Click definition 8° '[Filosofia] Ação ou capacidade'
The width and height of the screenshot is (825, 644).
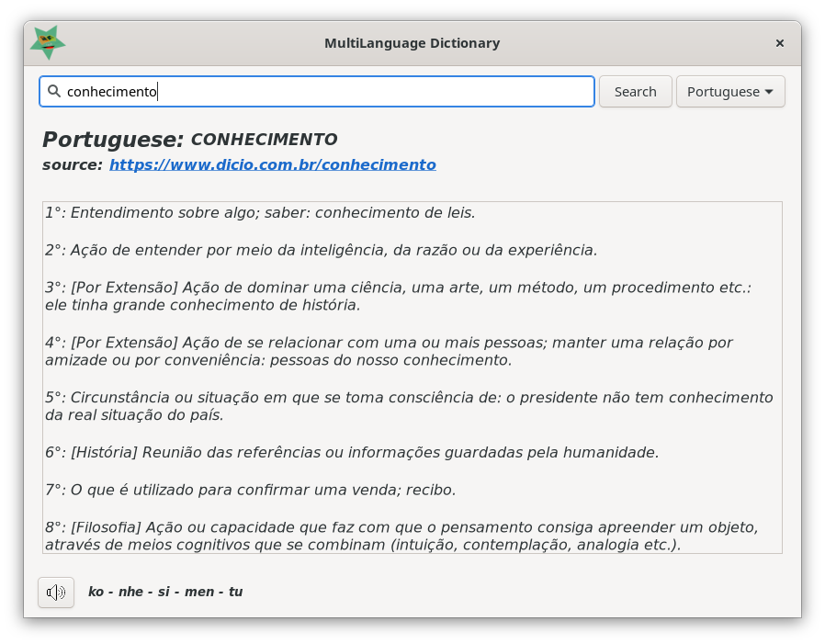pyautogui.click(x=401, y=536)
